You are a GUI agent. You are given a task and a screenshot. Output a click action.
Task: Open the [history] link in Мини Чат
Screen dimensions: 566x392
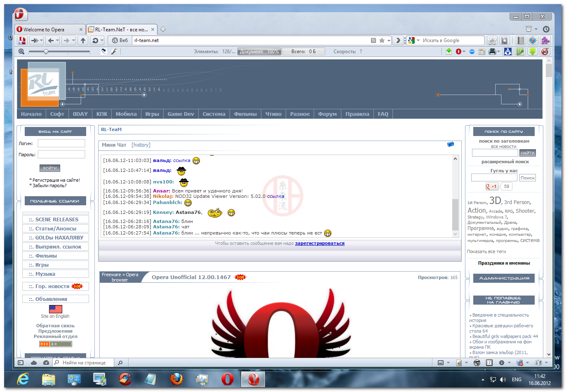tap(141, 145)
